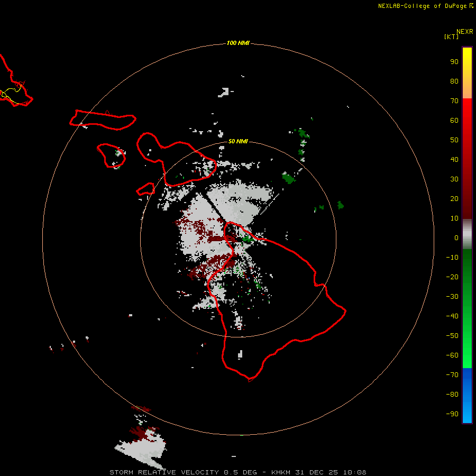The height and width of the screenshot is (476, 476).
Task: Click the 30 value on the velocity scale
Action: click(454, 179)
